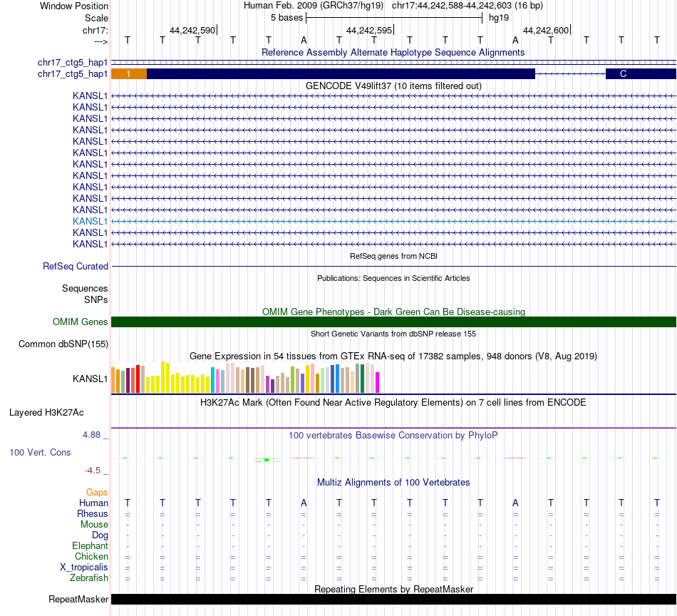Click the Common dbSNP(155) label

pos(63,344)
